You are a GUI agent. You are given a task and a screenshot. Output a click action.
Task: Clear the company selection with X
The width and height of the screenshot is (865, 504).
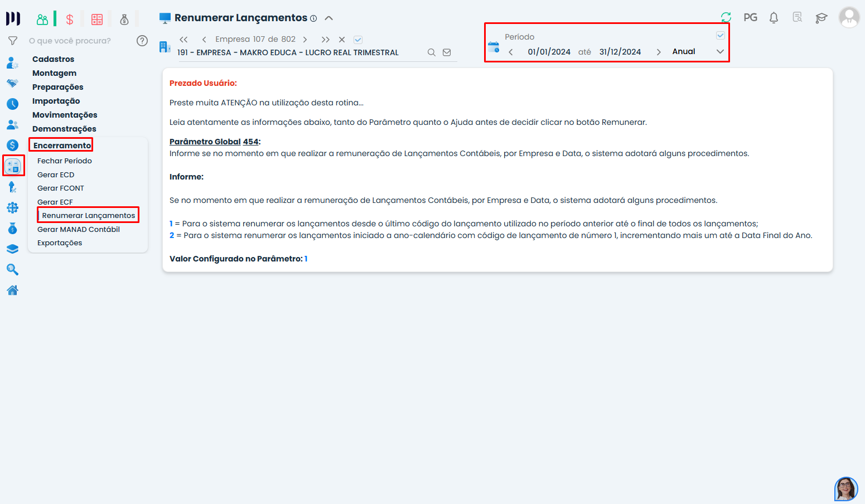(x=342, y=40)
